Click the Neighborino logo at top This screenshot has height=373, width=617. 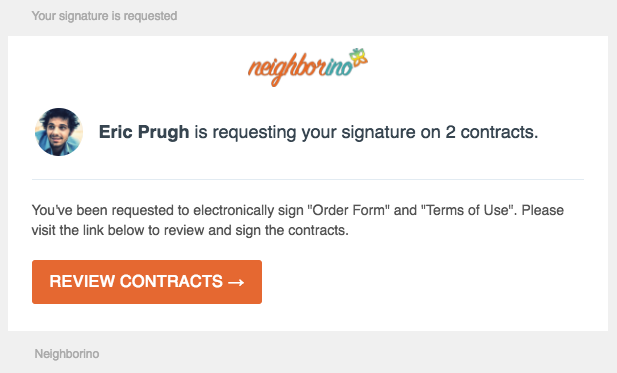point(308,67)
